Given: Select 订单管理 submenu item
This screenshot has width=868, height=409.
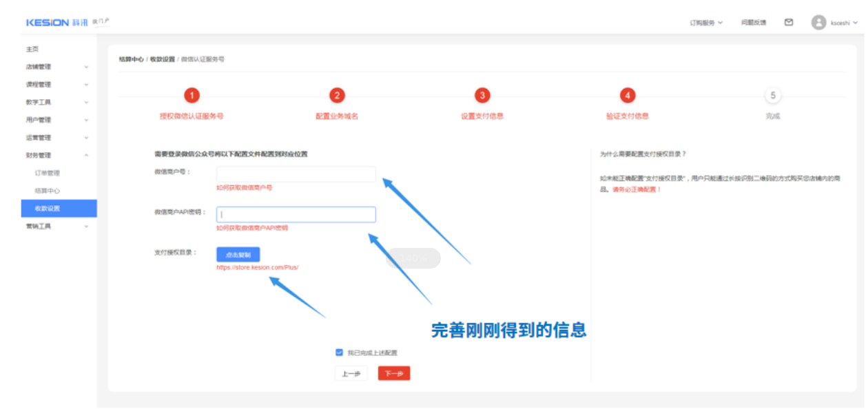Looking at the screenshot, I should [48, 173].
